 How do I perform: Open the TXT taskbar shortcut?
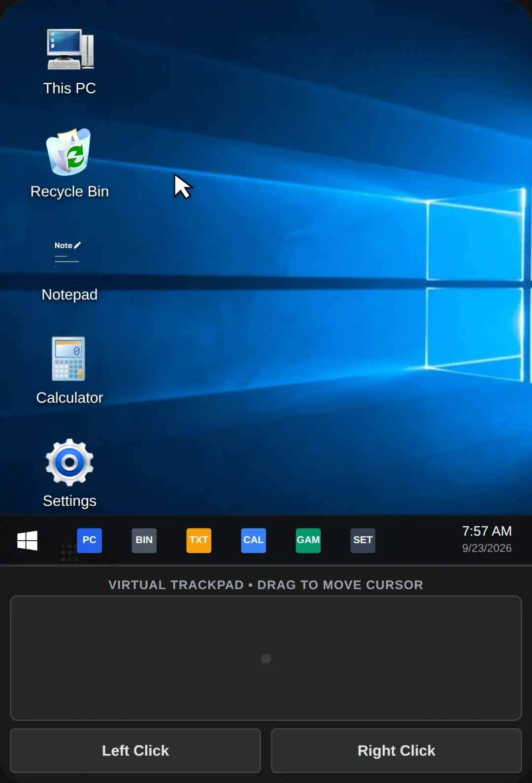[x=199, y=540]
